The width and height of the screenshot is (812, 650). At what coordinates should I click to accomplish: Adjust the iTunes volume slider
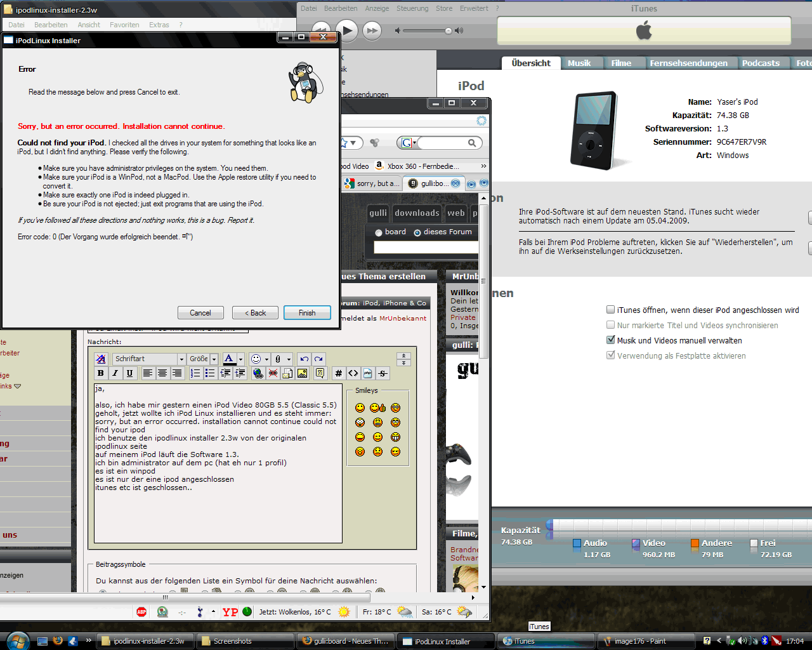(x=448, y=30)
